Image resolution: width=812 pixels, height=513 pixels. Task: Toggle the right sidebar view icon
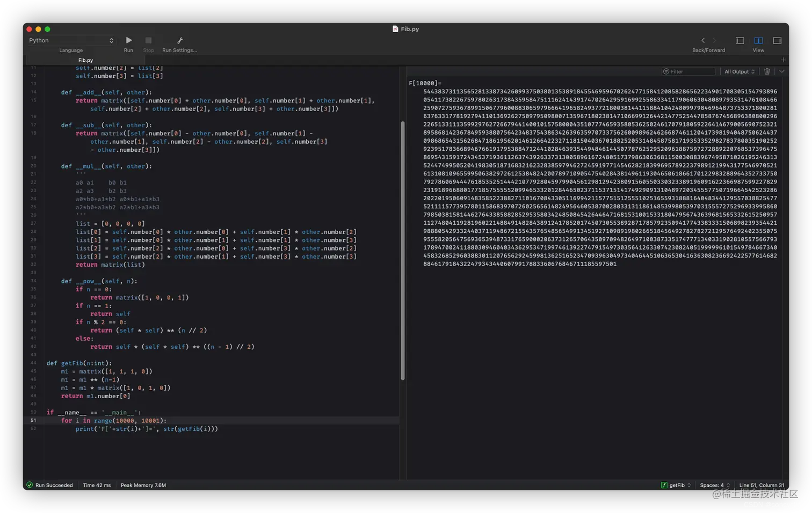[x=777, y=41]
